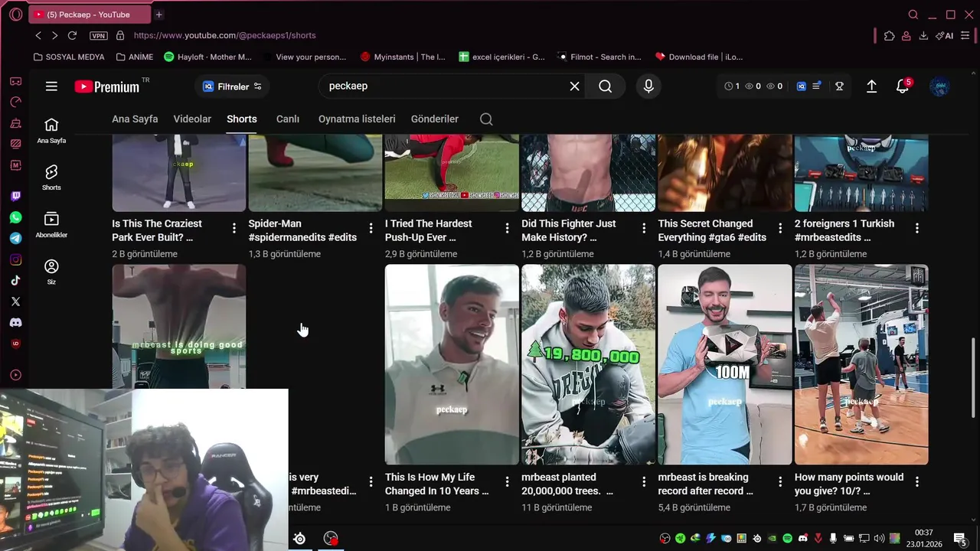Open a new browser tab with plus
The image size is (980, 551).
click(158, 15)
